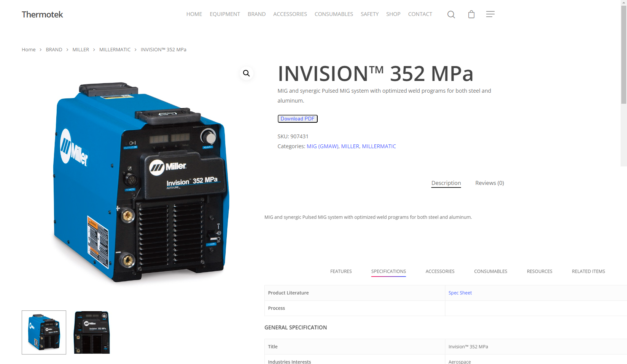Open the shopping bag cart

471,14
